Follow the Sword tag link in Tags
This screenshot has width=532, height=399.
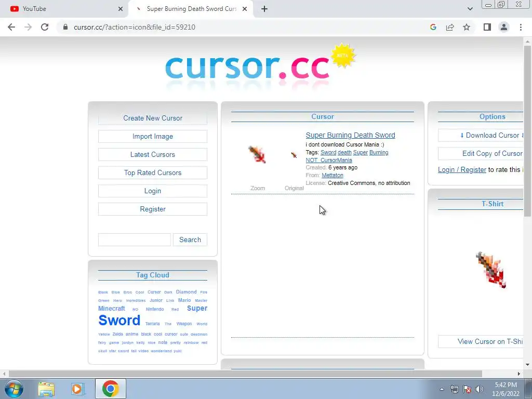click(x=328, y=153)
